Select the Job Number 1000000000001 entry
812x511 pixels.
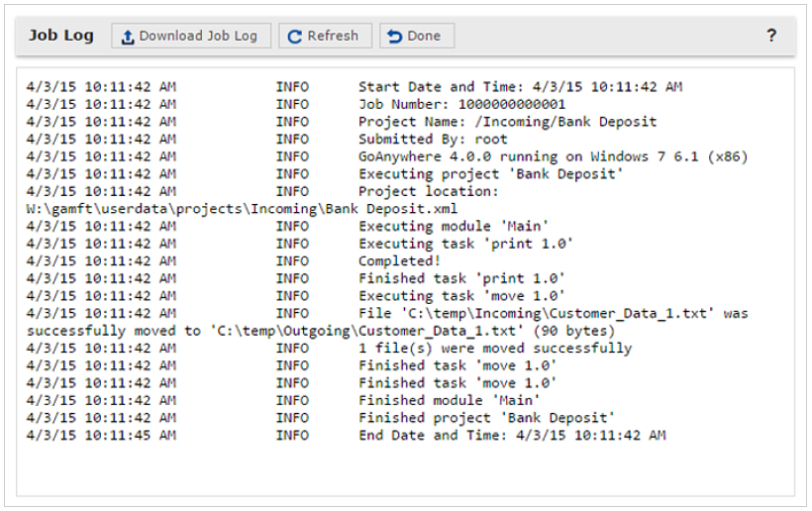tap(296, 104)
